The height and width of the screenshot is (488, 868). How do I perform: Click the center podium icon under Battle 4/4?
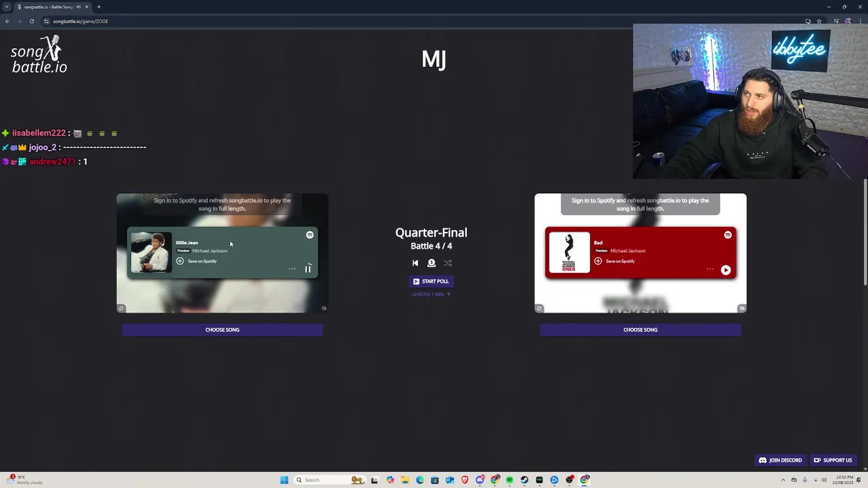[431, 263]
